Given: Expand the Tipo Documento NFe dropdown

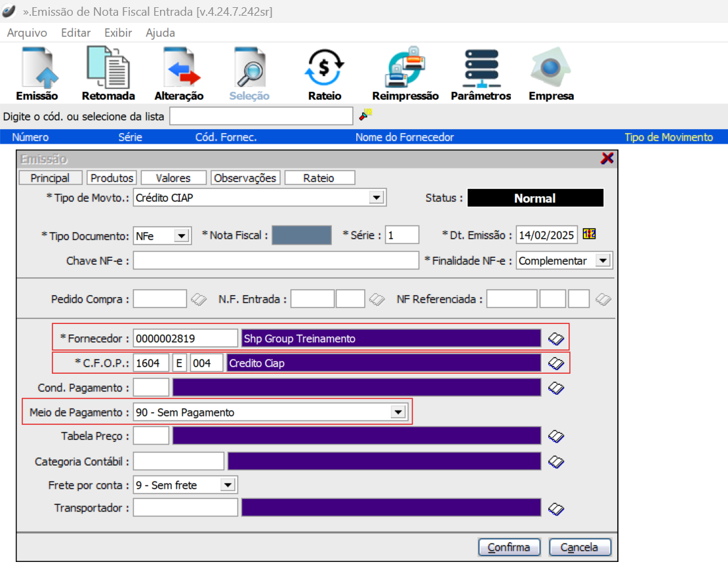Looking at the screenshot, I should pos(182,235).
